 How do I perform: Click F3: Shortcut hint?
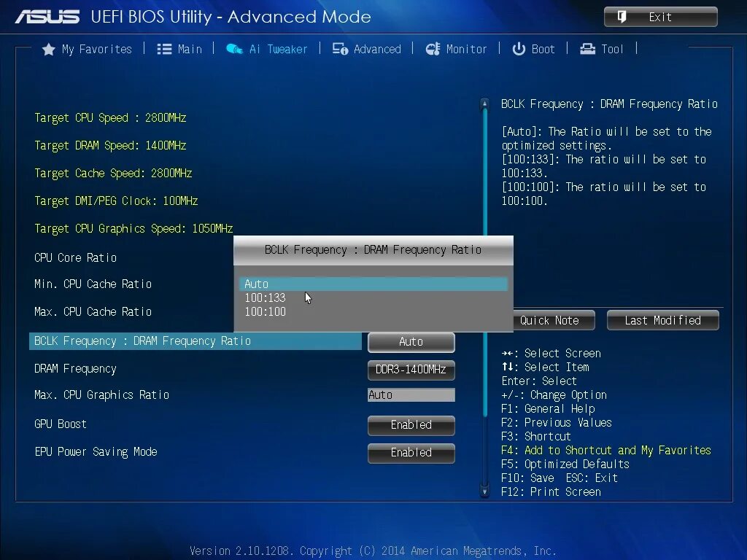click(x=536, y=437)
